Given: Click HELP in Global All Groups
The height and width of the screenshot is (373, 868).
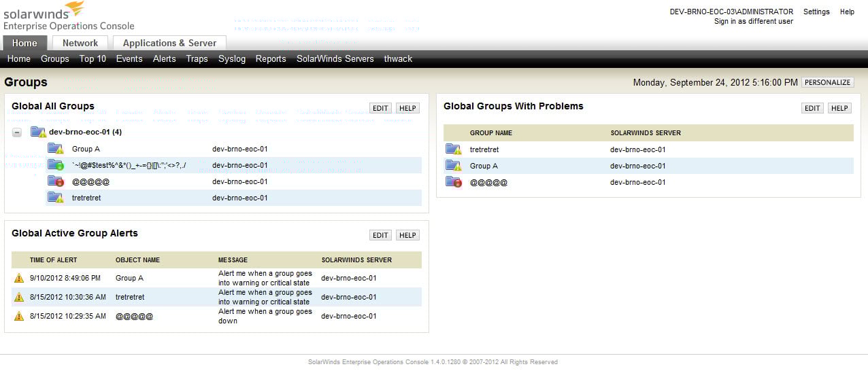Looking at the screenshot, I should tap(407, 108).
